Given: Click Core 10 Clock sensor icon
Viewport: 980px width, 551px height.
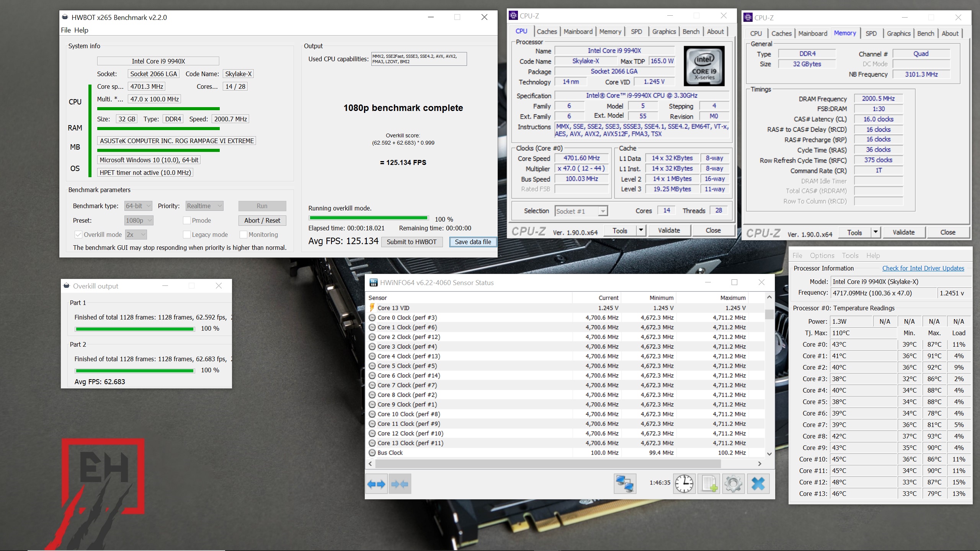Looking at the screenshot, I should pos(372,414).
